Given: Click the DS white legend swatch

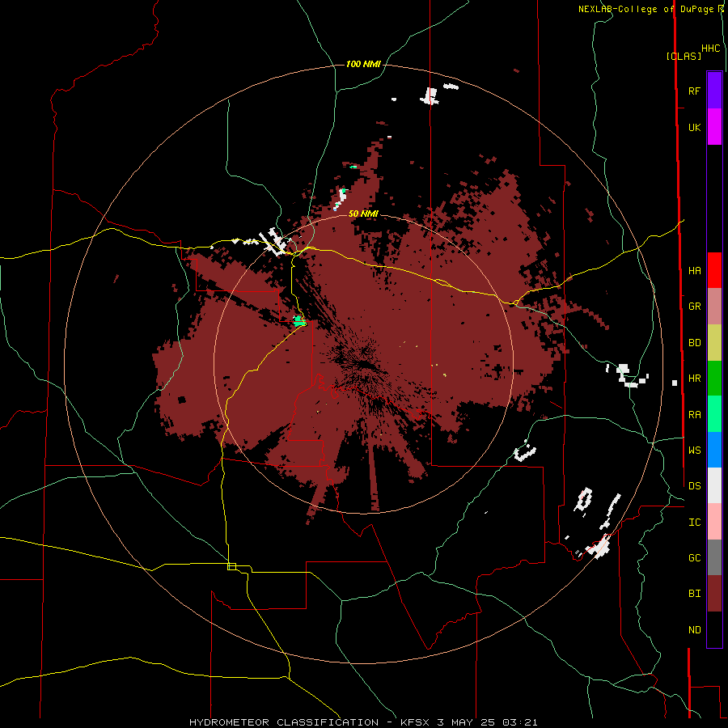Looking at the screenshot, I should (714, 485).
